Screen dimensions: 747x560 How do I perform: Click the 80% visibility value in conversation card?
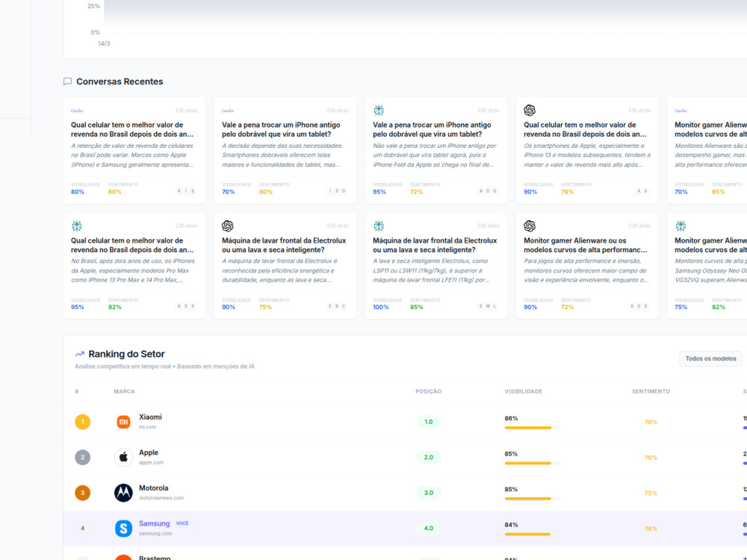coord(78,192)
